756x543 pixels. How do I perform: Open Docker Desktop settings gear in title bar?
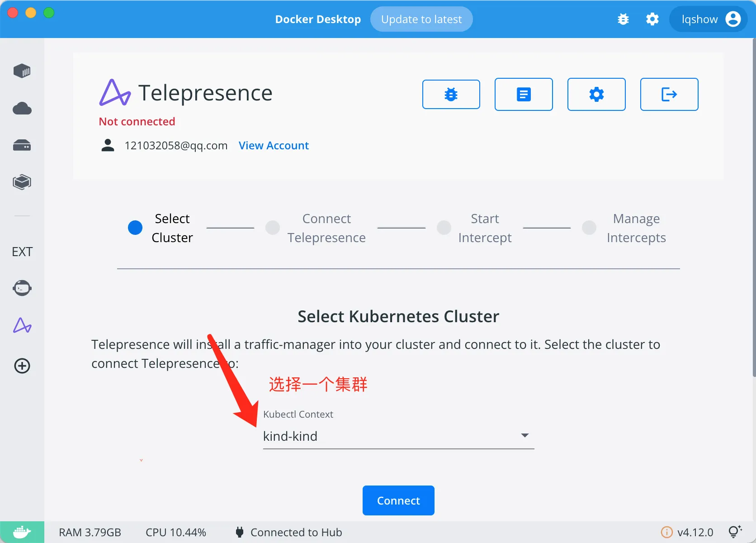(x=652, y=19)
